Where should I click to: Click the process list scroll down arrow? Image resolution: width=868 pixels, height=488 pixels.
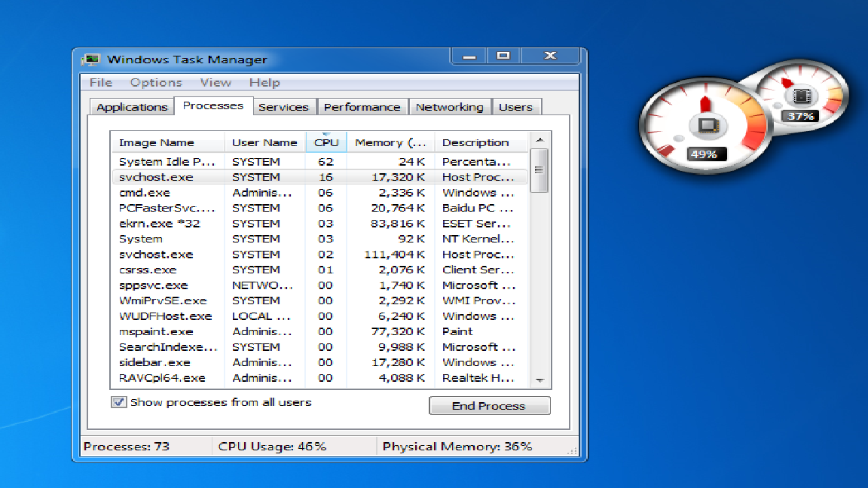539,380
